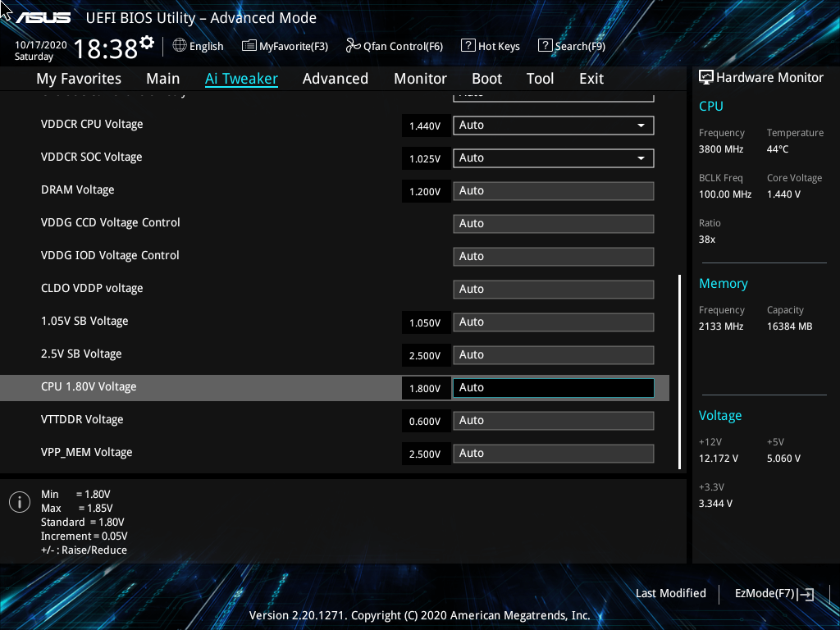Click the +5V 5.060 V reading
Image resolution: width=840 pixels, height=630 pixels.
point(783,459)
